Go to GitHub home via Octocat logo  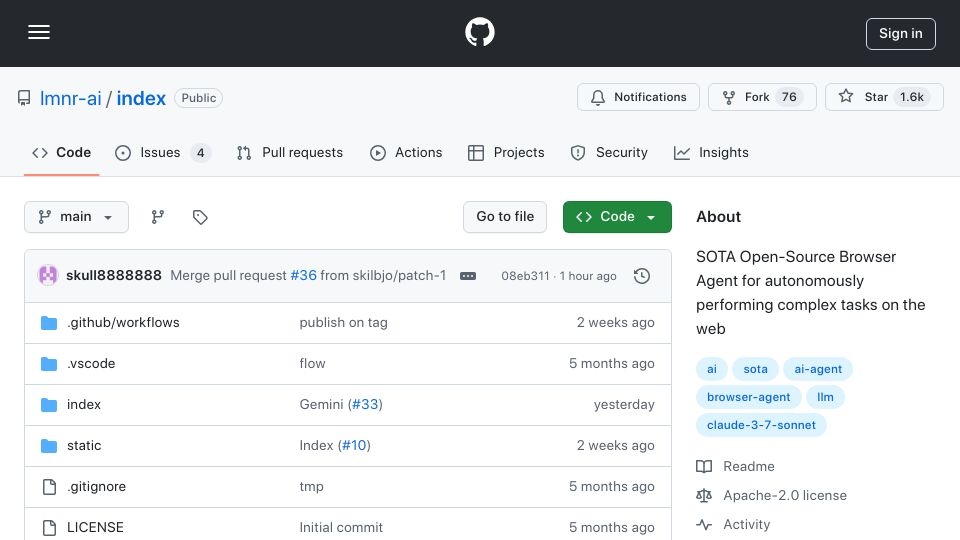pos(479,32)
